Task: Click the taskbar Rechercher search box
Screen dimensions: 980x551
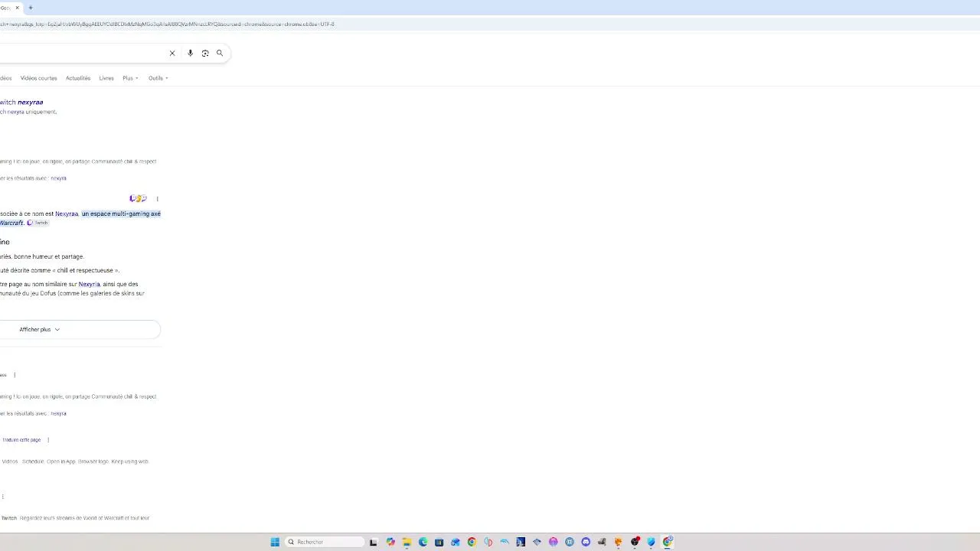Action: click(x=325, y=542)
